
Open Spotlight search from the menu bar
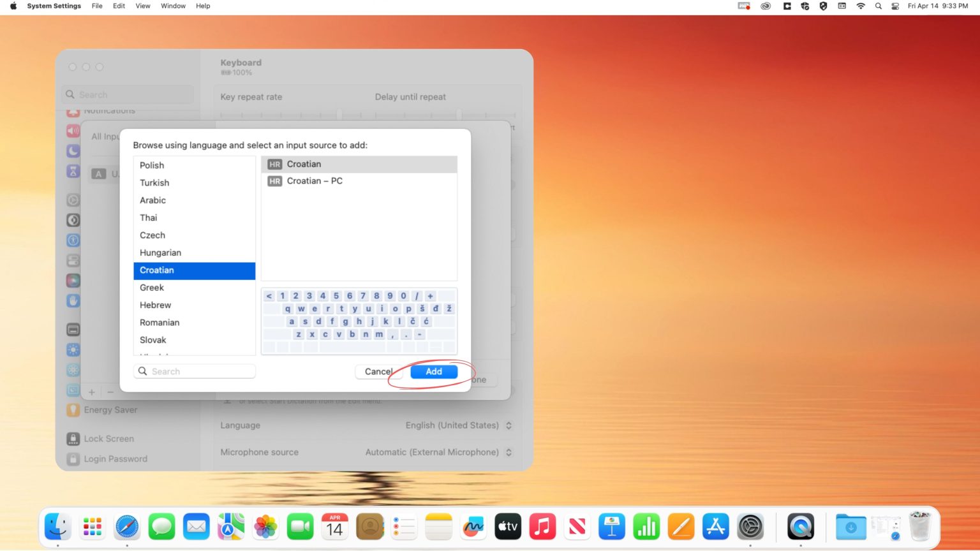(x=878, y=6)
